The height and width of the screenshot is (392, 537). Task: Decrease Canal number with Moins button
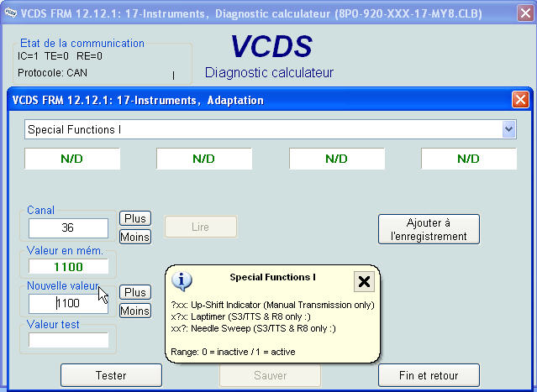[x=135, y=237]
